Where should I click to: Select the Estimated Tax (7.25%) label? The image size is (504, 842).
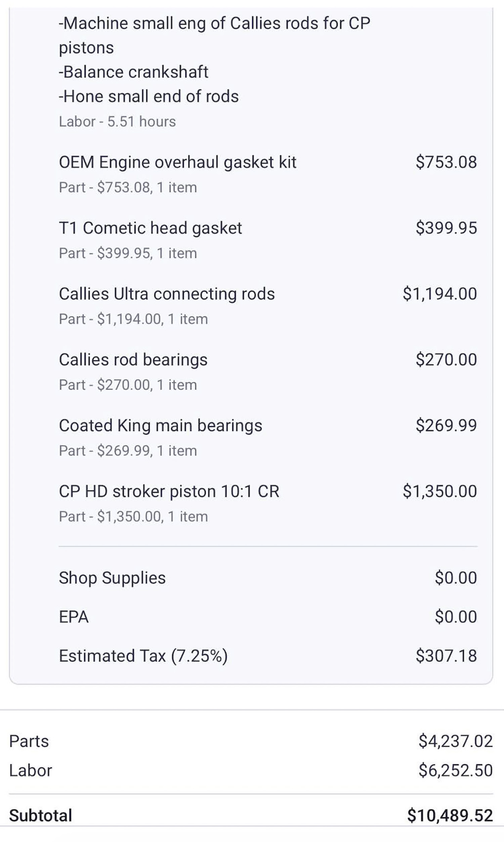143,656
